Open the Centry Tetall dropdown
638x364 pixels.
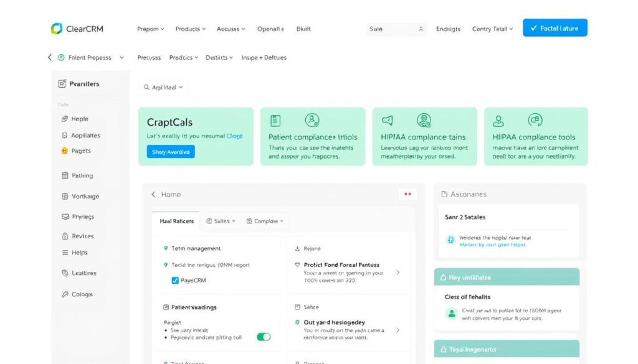(492, 29)
